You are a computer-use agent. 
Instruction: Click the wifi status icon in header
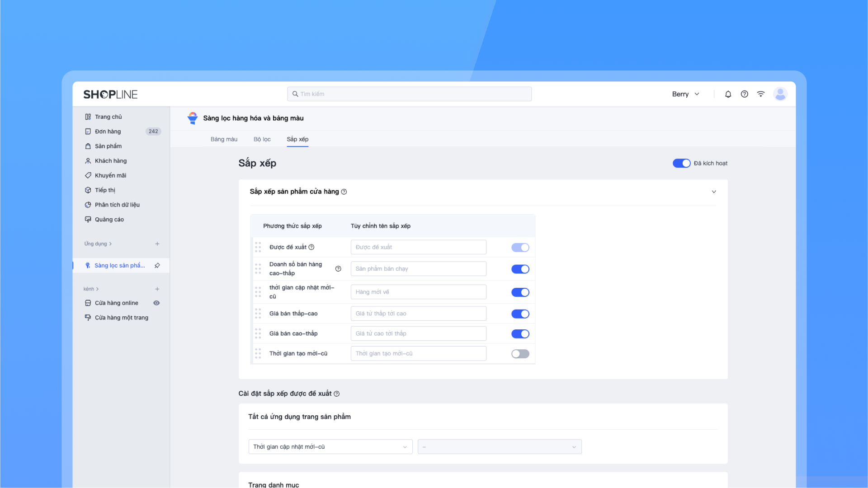point(761,94)
